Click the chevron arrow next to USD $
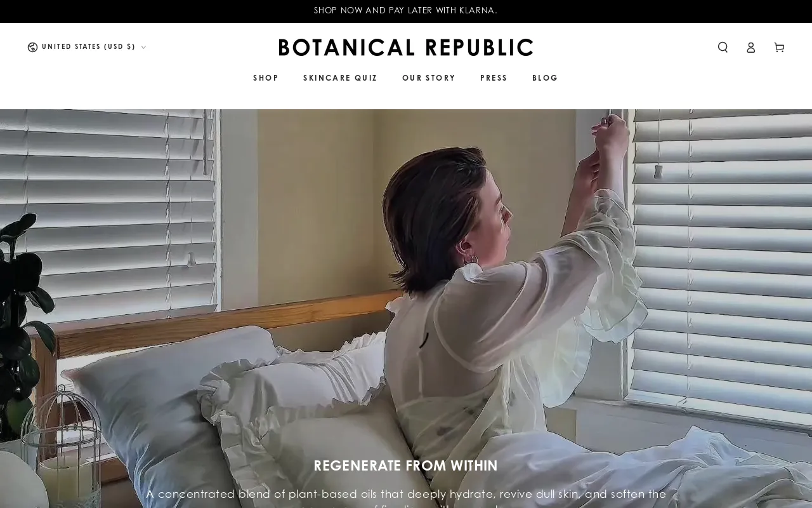 coord(143,47)
